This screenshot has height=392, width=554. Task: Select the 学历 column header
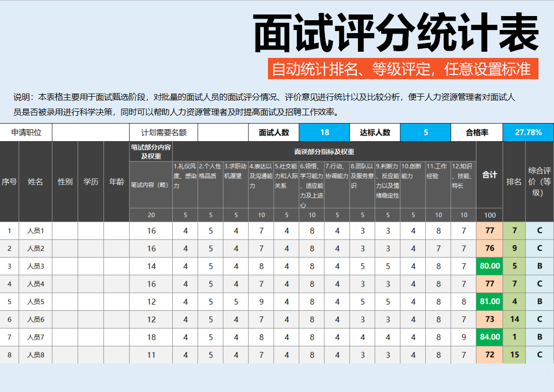click(91, 182)
